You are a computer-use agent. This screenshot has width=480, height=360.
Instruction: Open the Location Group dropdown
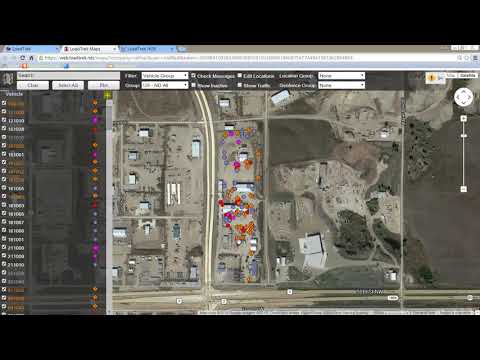(341, 76)
